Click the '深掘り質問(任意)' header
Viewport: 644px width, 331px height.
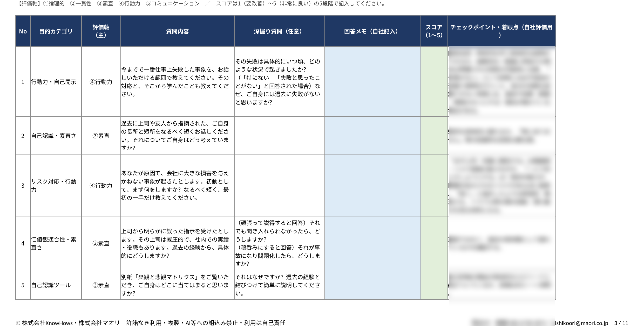tap(280, 31)
